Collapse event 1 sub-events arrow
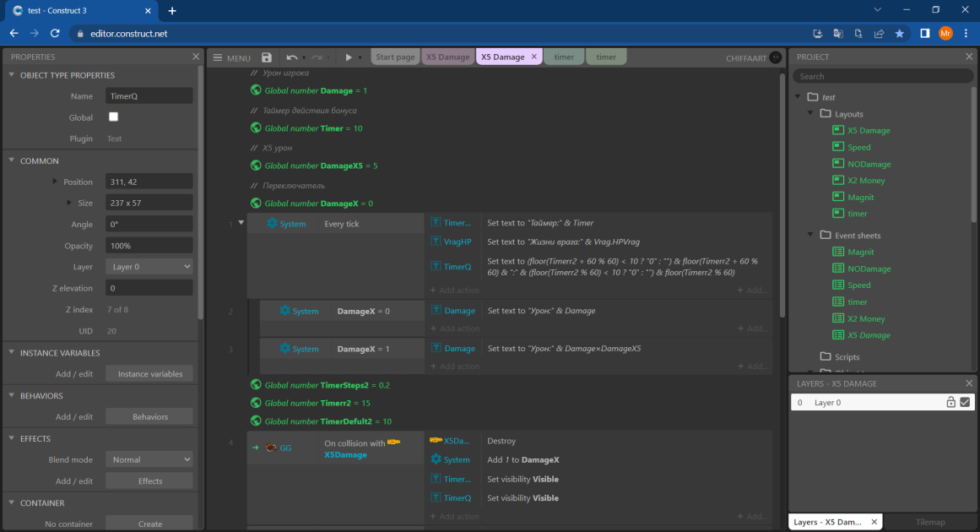This screenshot has height=532, width=980. pos(241,223)
